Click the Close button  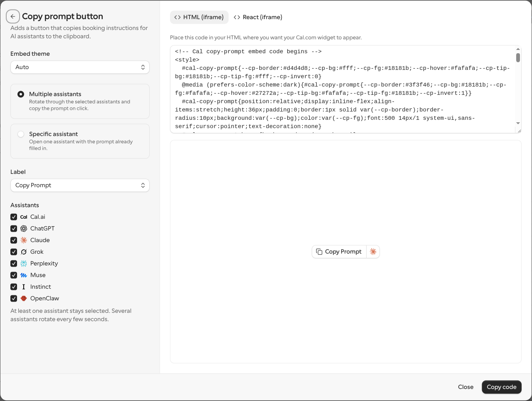(465, 387)
